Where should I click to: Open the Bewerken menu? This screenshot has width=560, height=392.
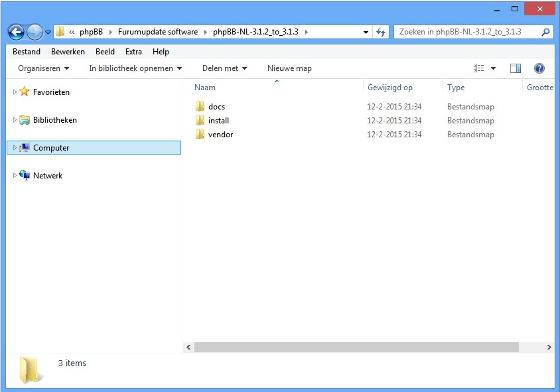pos(68,52)
